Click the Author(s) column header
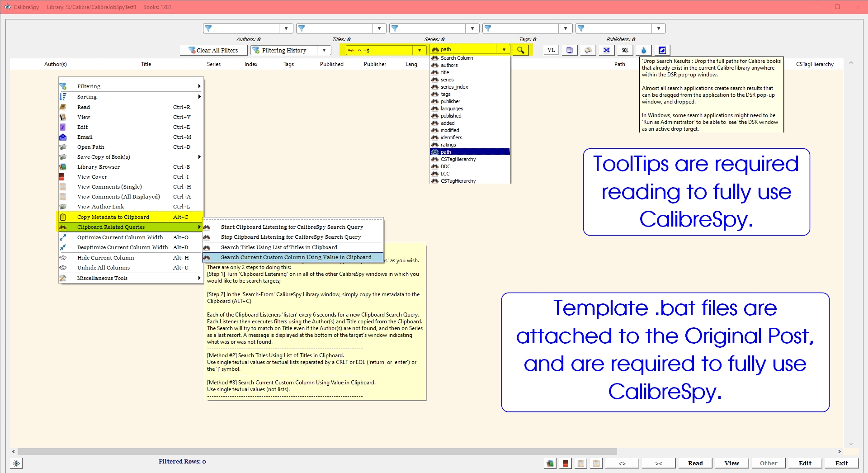This screenshot has height=473, width=868. [x=56, y=64]
